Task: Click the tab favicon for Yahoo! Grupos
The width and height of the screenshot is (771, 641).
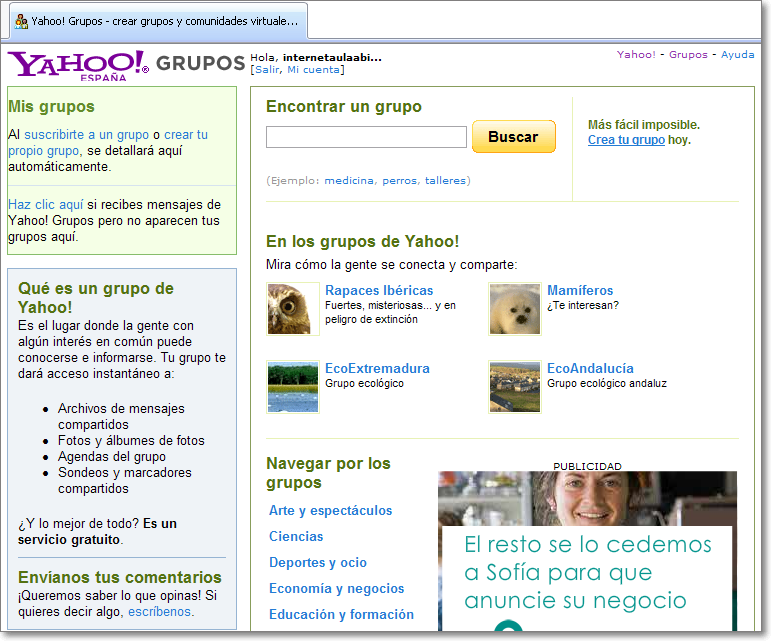Action: coord(21,21)
